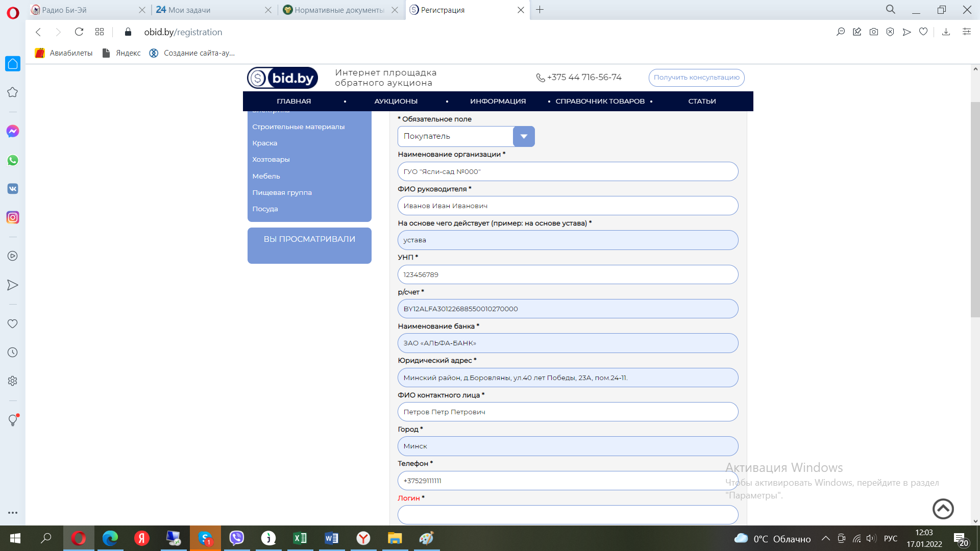Open Пищевая группа category link
Screen dimensions: 980x551
282,192
